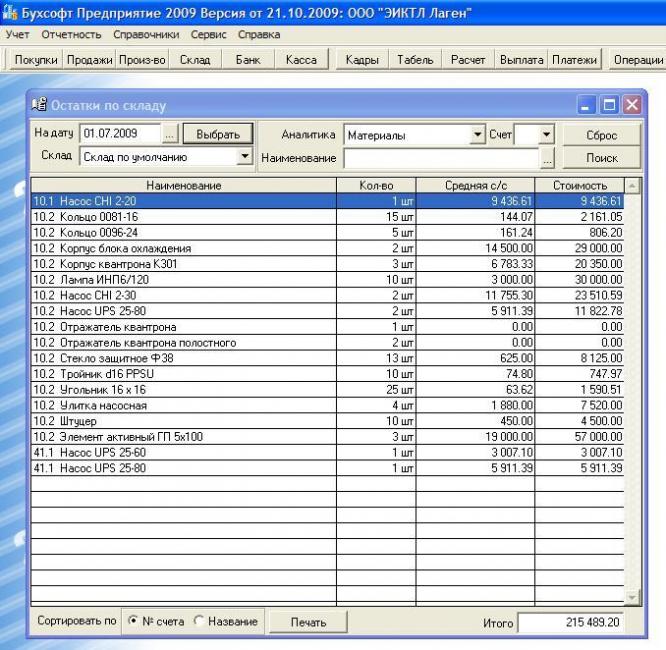Select the Лампа ИНП6/120 row
This screenshot has width=666, height=650.
pyautogui.click(x=184, y=279)
